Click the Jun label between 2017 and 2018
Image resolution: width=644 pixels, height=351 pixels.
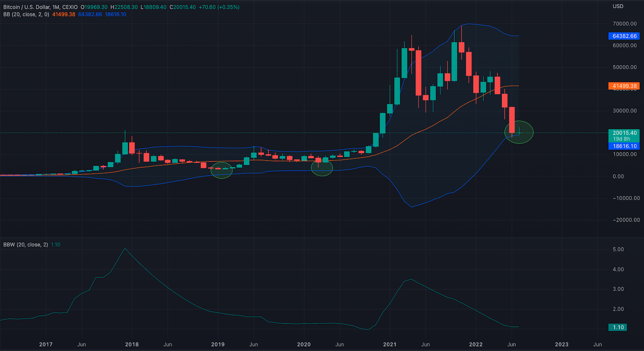[x=81, y=344]
